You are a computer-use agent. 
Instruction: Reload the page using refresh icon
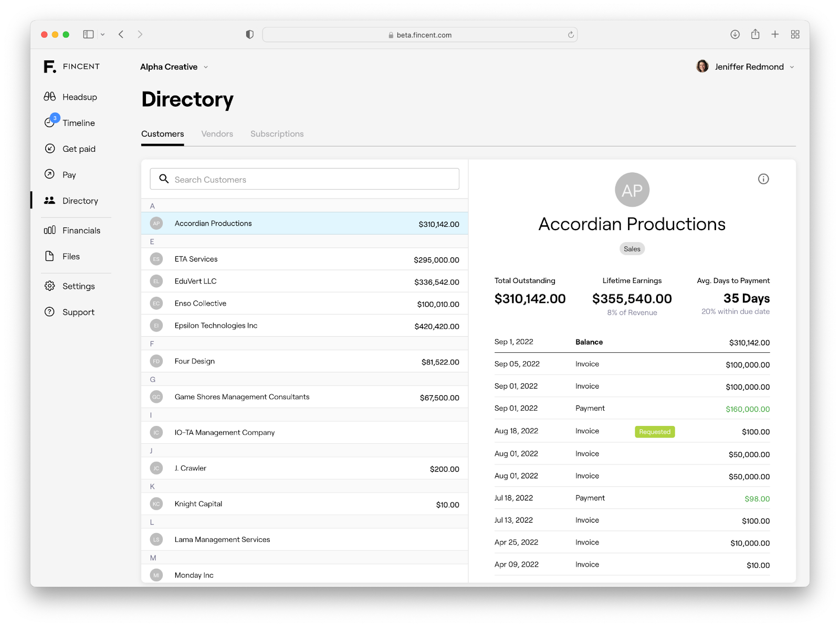click(571, 35)
